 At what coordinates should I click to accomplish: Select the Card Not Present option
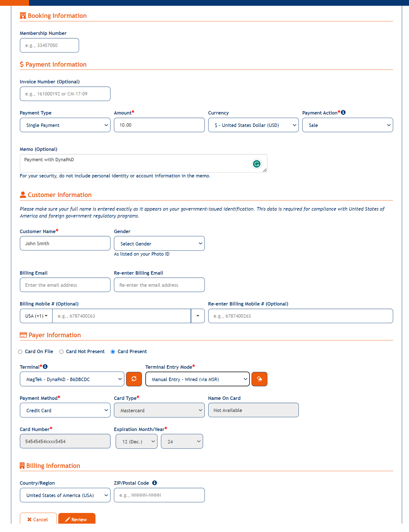tap(61, 352)
